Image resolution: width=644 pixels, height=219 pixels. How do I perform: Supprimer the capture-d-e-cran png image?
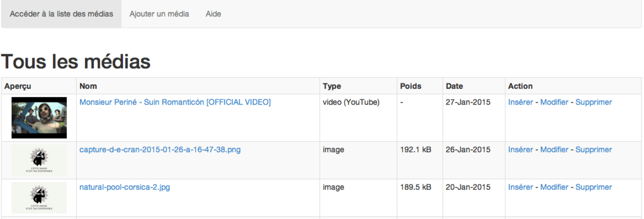593,150
